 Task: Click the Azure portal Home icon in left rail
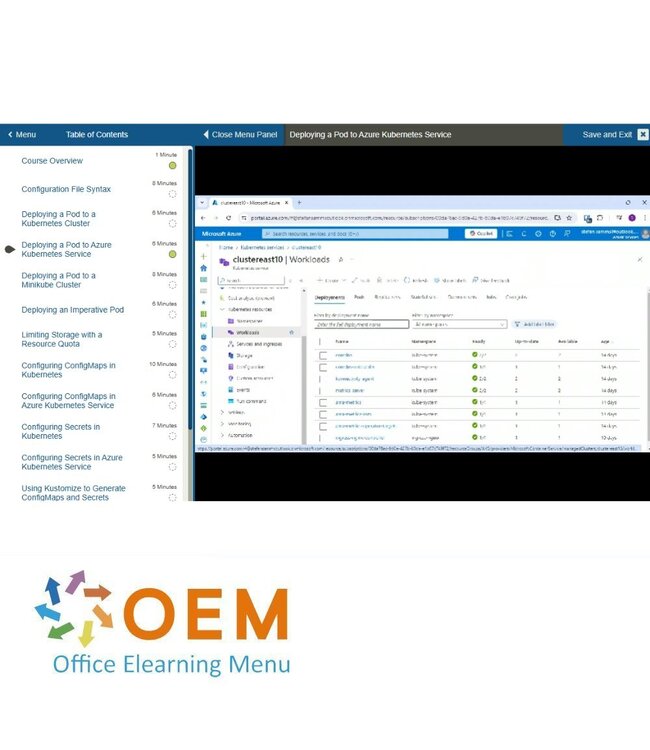click(204, 268)
